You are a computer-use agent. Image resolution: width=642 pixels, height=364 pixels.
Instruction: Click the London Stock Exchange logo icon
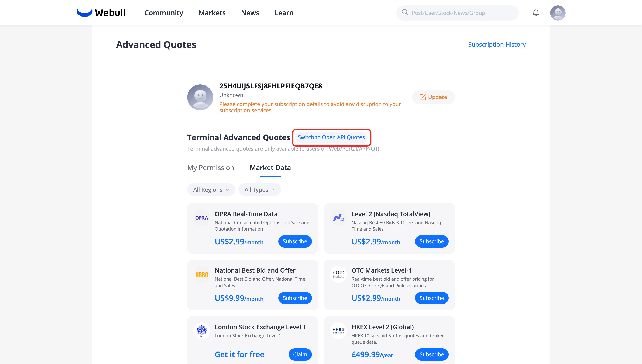coord(202,331)
